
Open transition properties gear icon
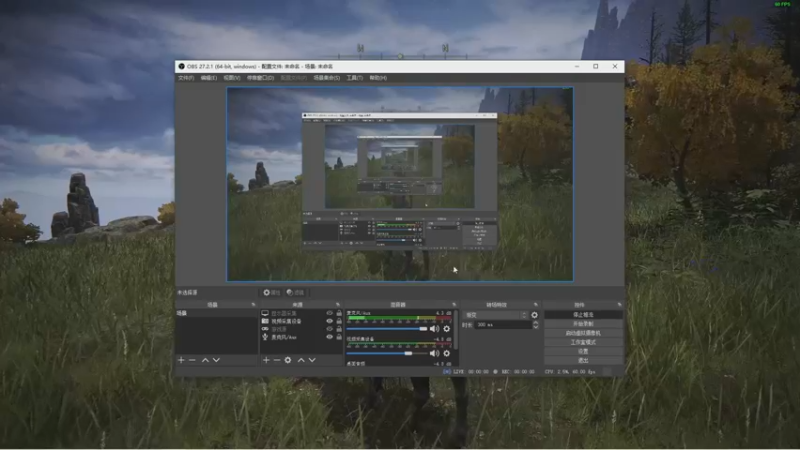[x=535, y=315]
